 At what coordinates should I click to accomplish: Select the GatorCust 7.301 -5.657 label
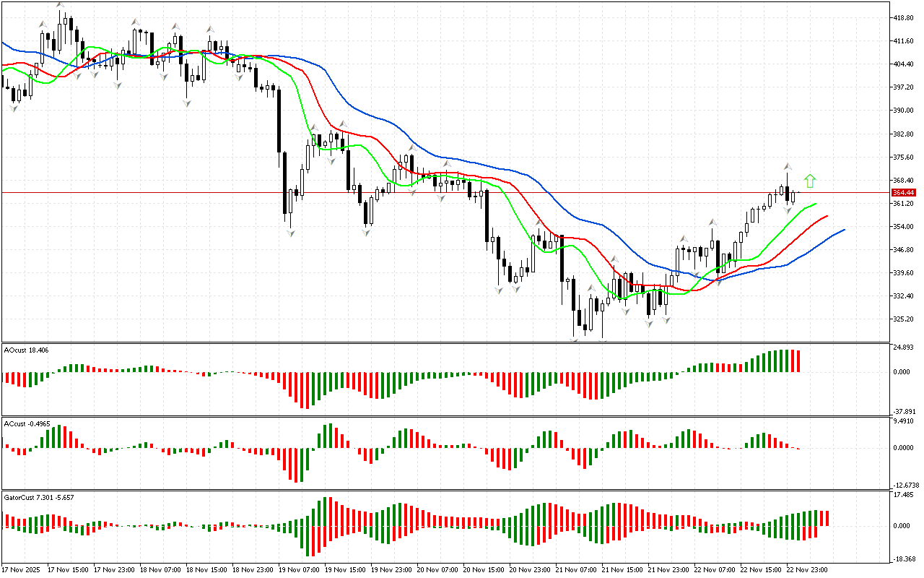point(39,497)
